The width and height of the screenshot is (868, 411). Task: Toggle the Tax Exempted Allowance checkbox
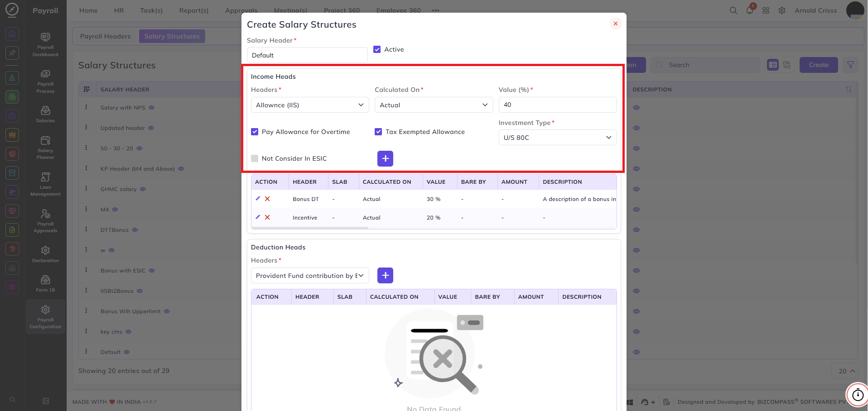point(378,132)
